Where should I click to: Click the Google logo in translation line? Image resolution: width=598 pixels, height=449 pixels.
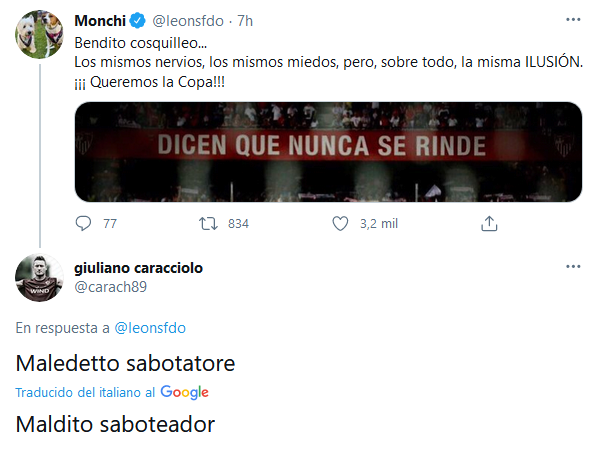tap(185, 392)
